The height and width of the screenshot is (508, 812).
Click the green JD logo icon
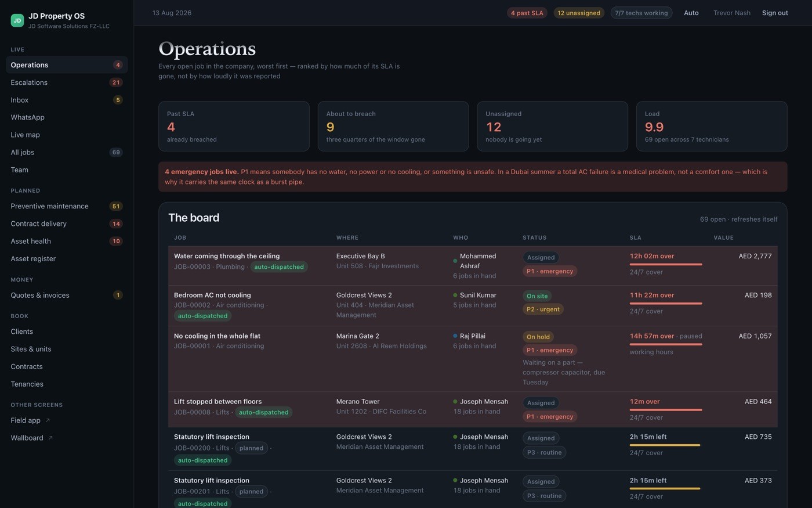pos(17,21)
